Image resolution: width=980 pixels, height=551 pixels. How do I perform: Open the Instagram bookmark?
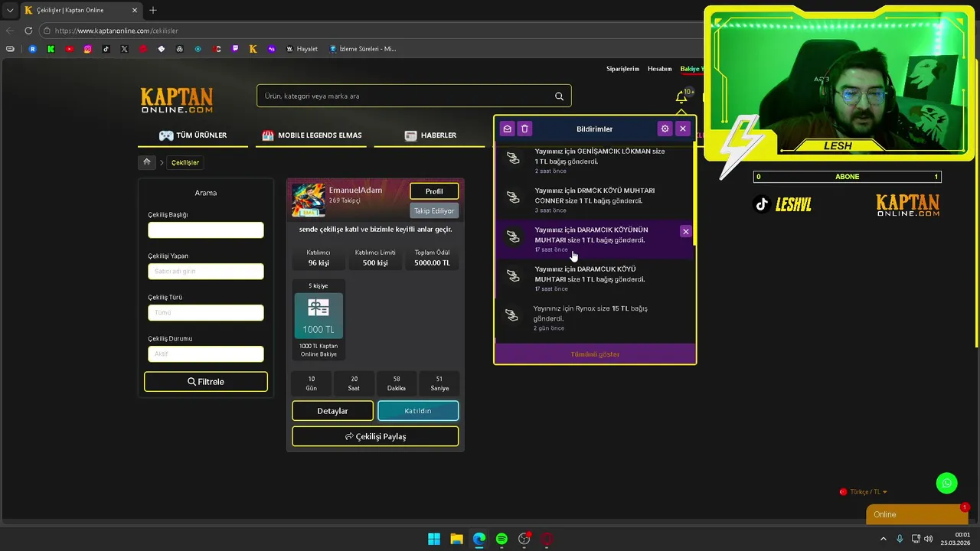coord(87,49)
